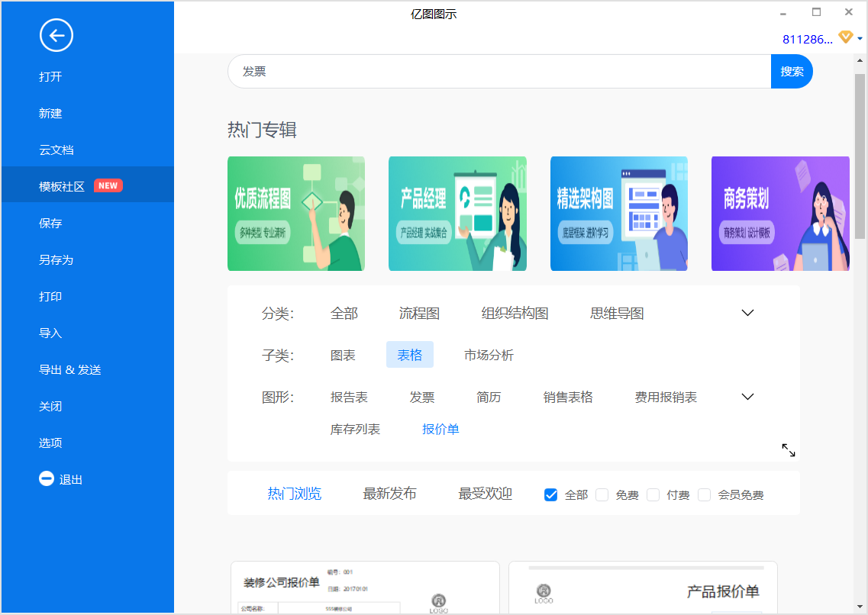Select 另存为 in the sidebar menu
Image resolution: width=868 pixels, height=615 pixels.
(x=56, y=259)
